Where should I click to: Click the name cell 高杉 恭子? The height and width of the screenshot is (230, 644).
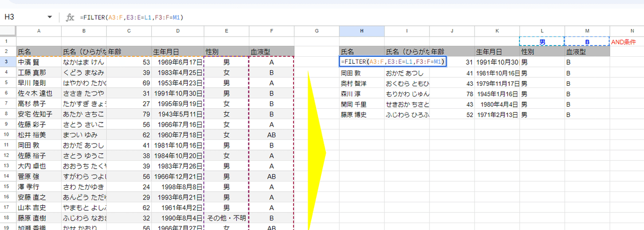pos(39,103)
